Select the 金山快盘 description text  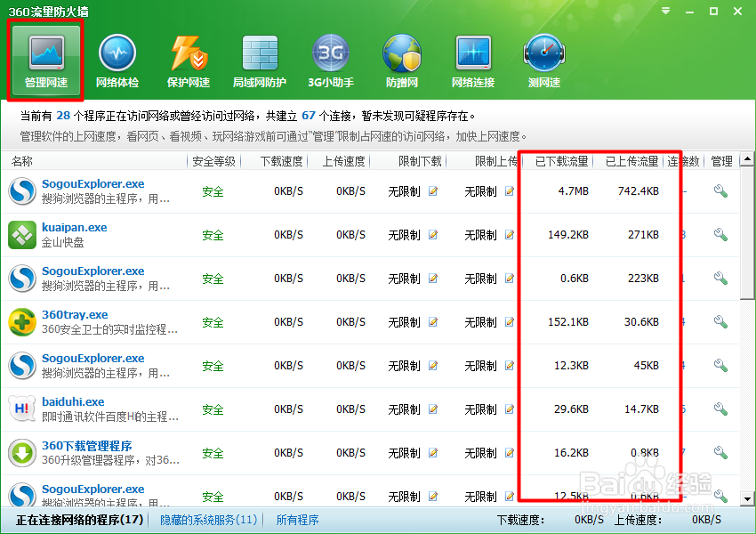pos(62,243)
